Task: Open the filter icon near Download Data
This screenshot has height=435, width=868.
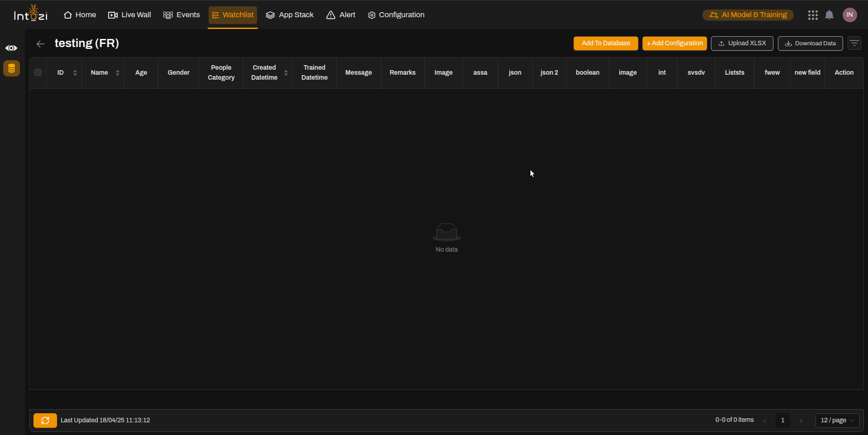Action: point(854,43)
